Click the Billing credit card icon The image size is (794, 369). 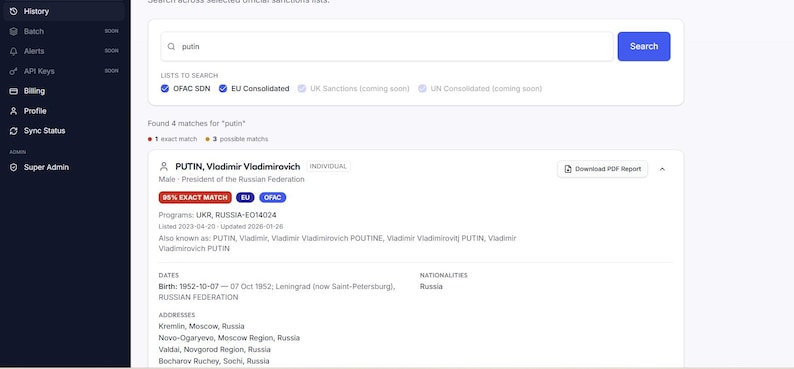(x=14, y=91)
